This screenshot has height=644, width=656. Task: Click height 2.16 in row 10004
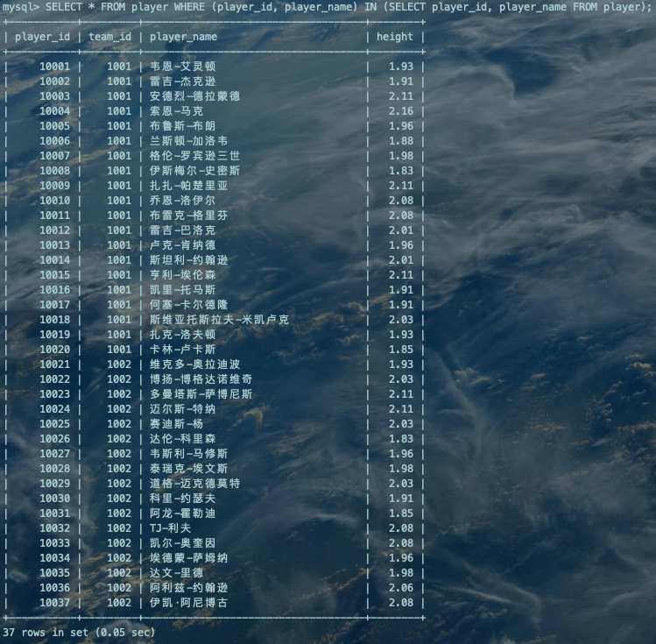click(x=401, y=111)
